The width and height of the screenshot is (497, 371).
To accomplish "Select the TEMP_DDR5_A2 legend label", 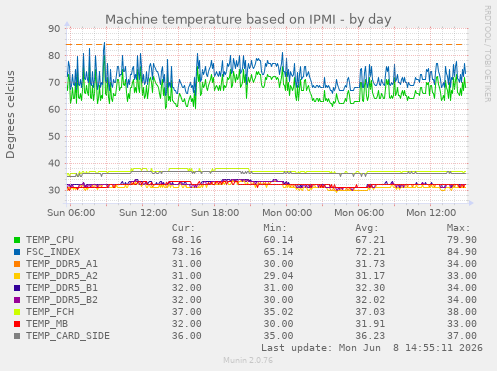I will 62,276.
